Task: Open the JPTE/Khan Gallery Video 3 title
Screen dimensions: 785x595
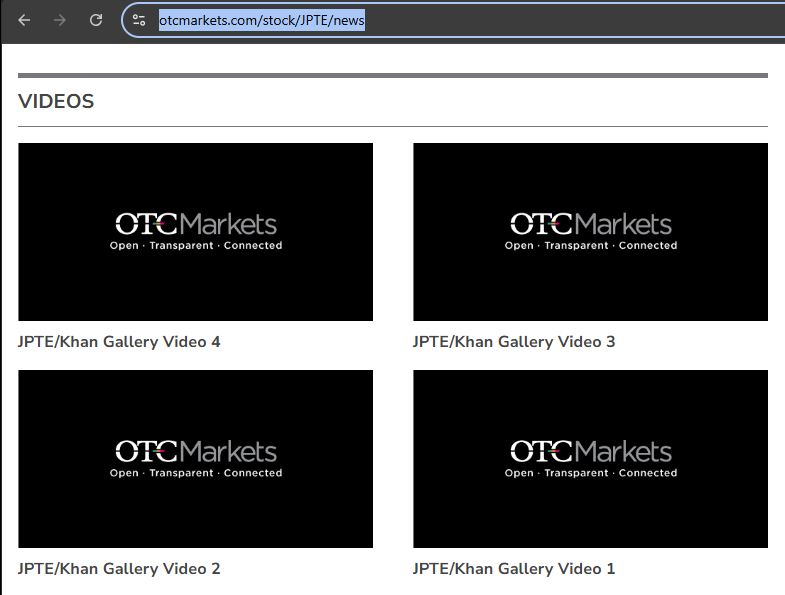Action: pyautogui.click(x=514, y=342)
